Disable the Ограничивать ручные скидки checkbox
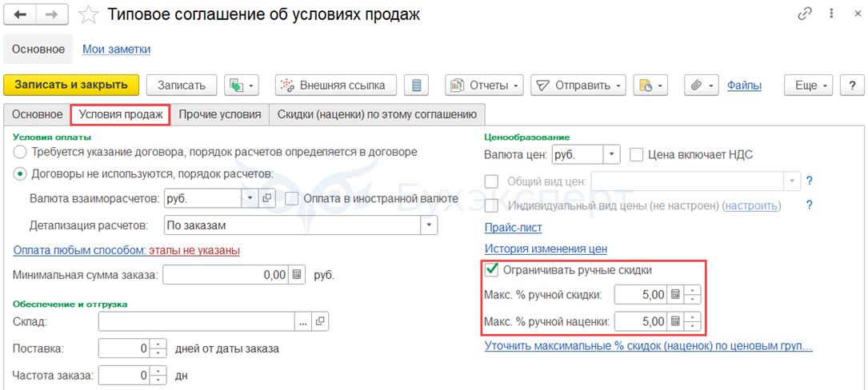 pyautogui.click(x=492, y=270)
